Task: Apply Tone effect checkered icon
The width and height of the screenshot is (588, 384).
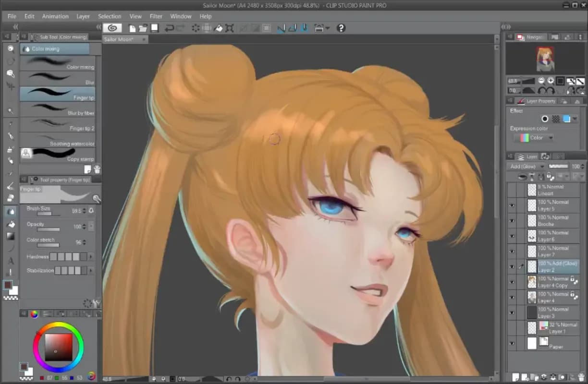Action: point(555,119)
